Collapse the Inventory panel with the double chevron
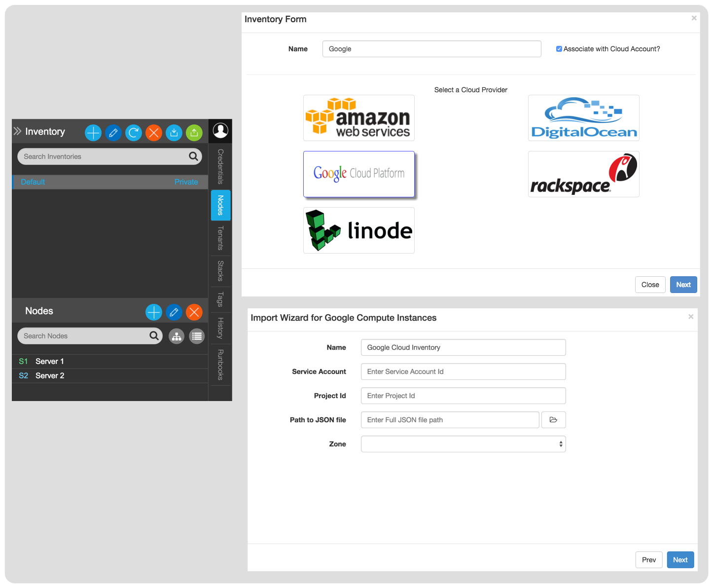This screenshot has width=713, height=588. (x=17, y=131)
